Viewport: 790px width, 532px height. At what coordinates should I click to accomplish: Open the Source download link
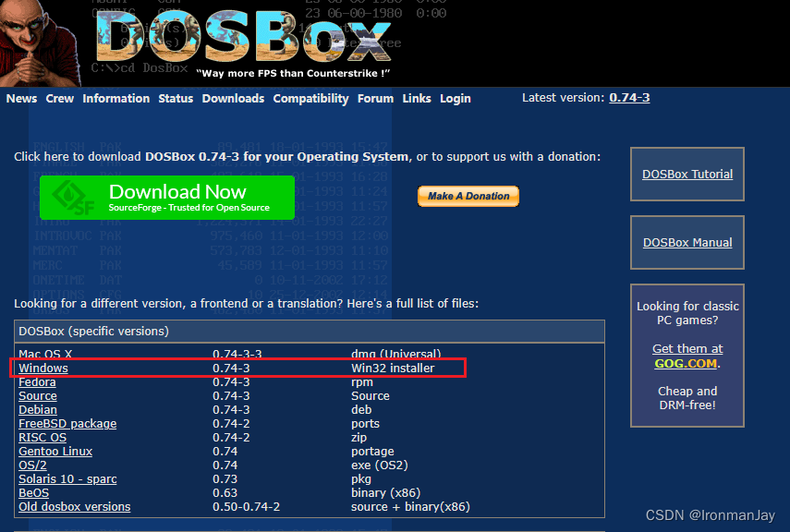pyautogui.click(x=38, y=396)
